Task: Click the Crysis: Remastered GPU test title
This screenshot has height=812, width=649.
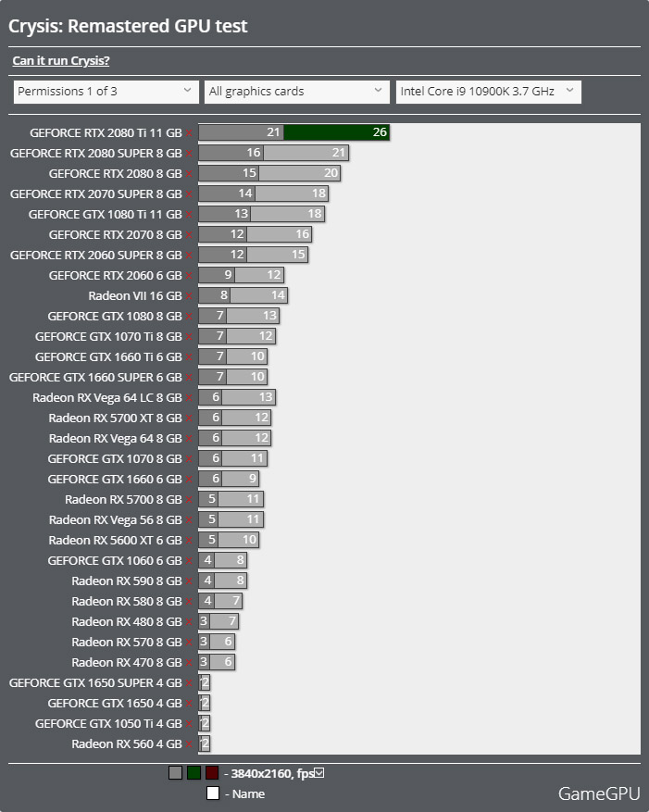Action: [x=128, y=26]
